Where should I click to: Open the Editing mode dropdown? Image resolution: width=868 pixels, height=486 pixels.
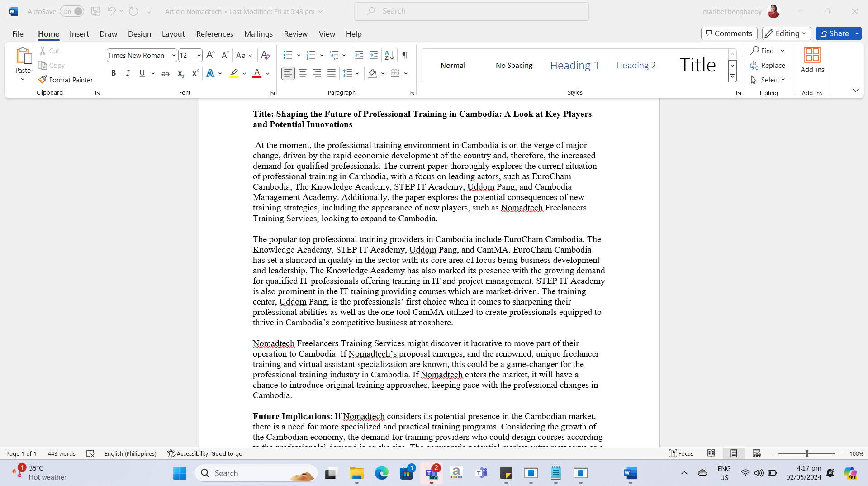(x=787, y=33)
